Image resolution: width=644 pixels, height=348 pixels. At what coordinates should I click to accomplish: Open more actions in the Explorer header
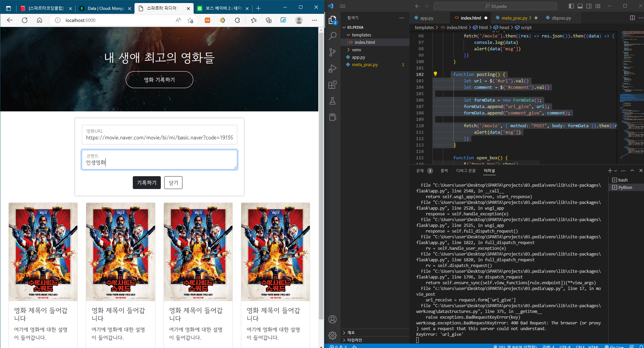click(401, 18)
